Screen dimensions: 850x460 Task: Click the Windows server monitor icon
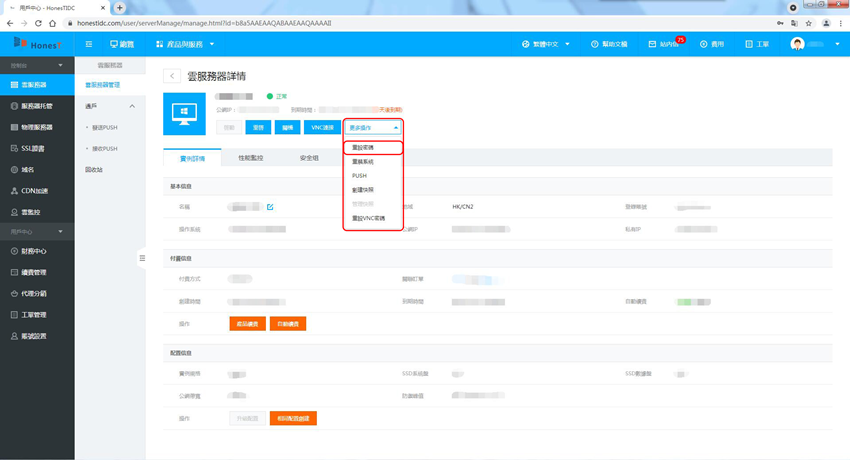click(184, 114)
